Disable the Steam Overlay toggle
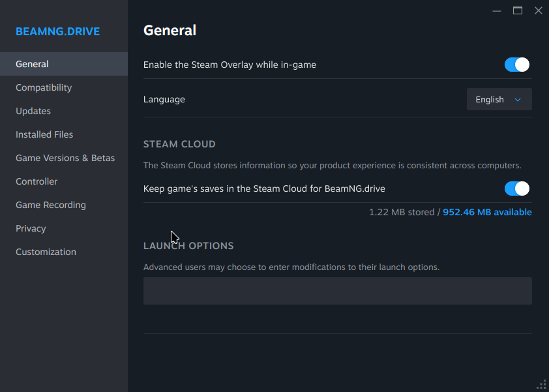 [517, 65]
